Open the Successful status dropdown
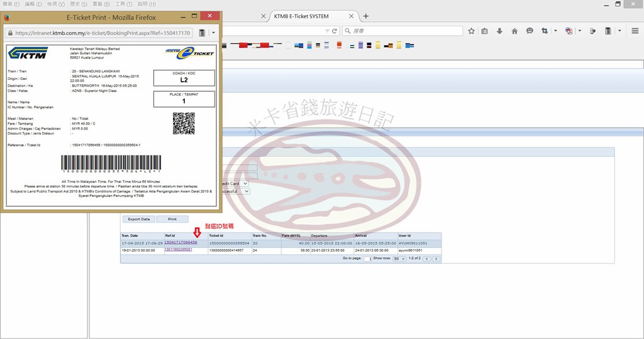Viewport: 644px width, 339px height. click(236, 191)
